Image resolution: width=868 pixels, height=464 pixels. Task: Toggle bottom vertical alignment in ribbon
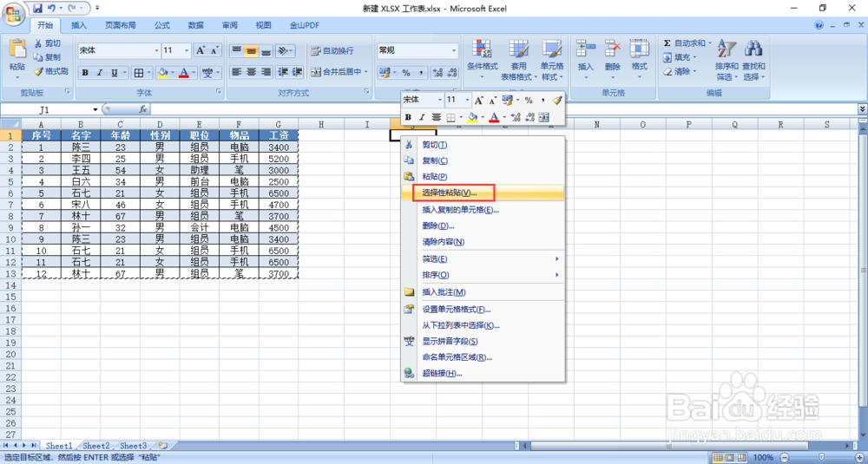266,51
